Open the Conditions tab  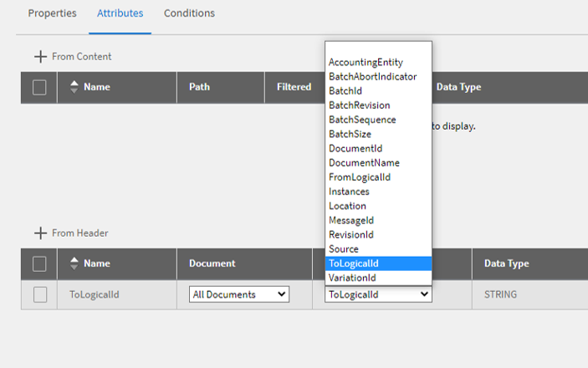189,13
